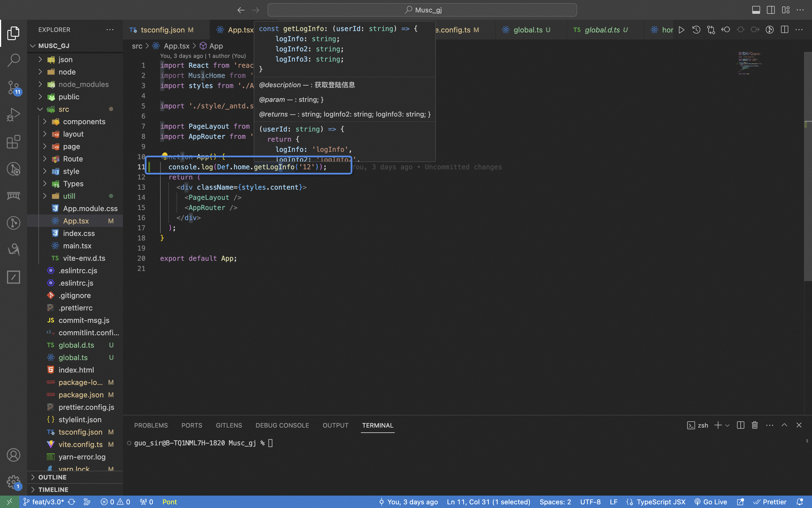Open file history clock icon in editor toolbar
The width and height of the screenshot is (812, 508).
tap(696, 30)
